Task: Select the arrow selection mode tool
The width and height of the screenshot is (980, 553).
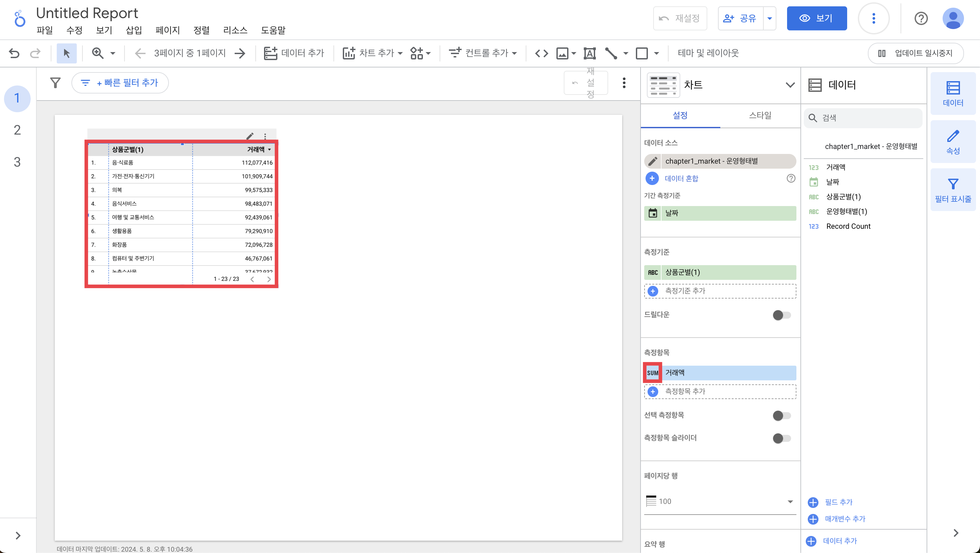Action: [66, 53]
